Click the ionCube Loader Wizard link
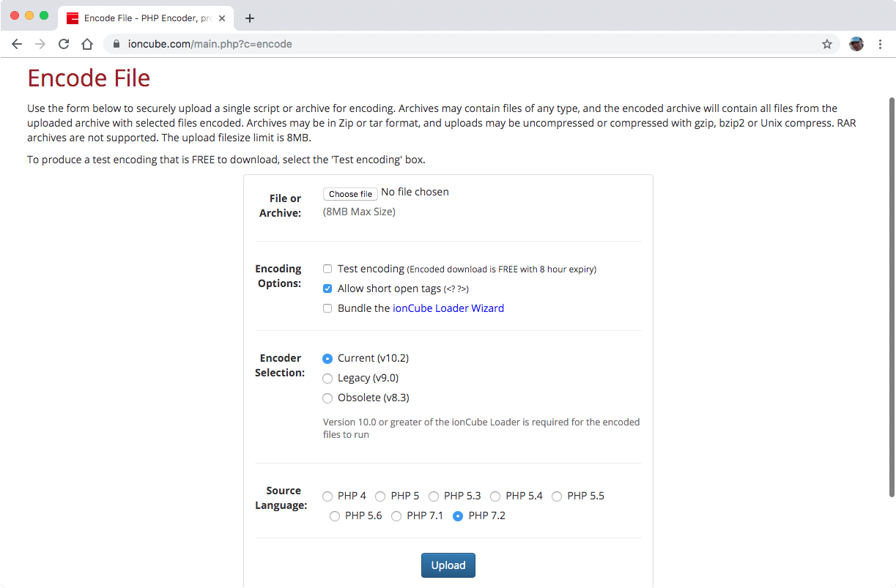 click(448, 308)
